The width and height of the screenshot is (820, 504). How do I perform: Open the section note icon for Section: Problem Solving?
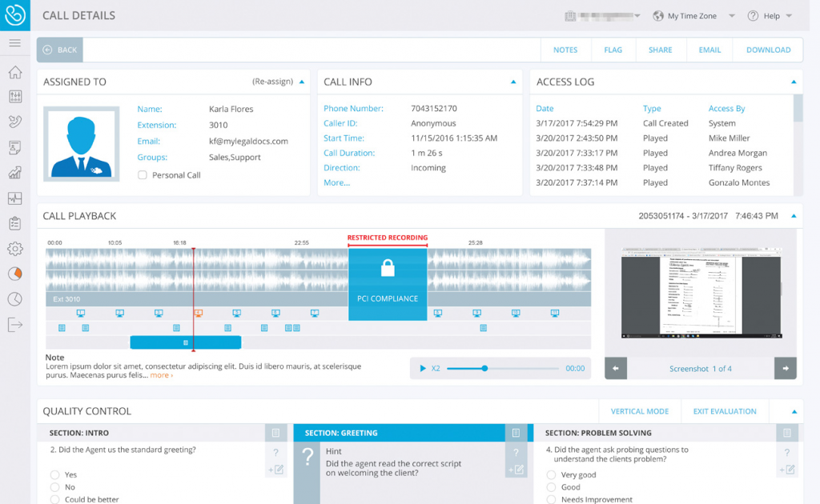coord(786,433)
